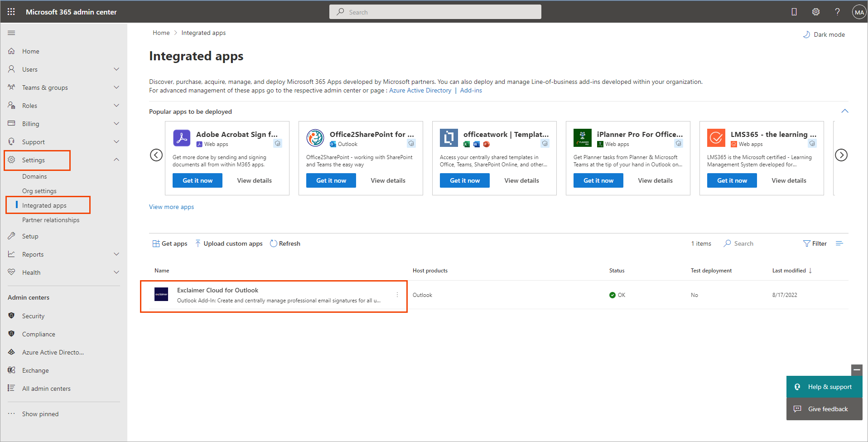
Task: Toggle Dark mode
Action: click(824, 34)
